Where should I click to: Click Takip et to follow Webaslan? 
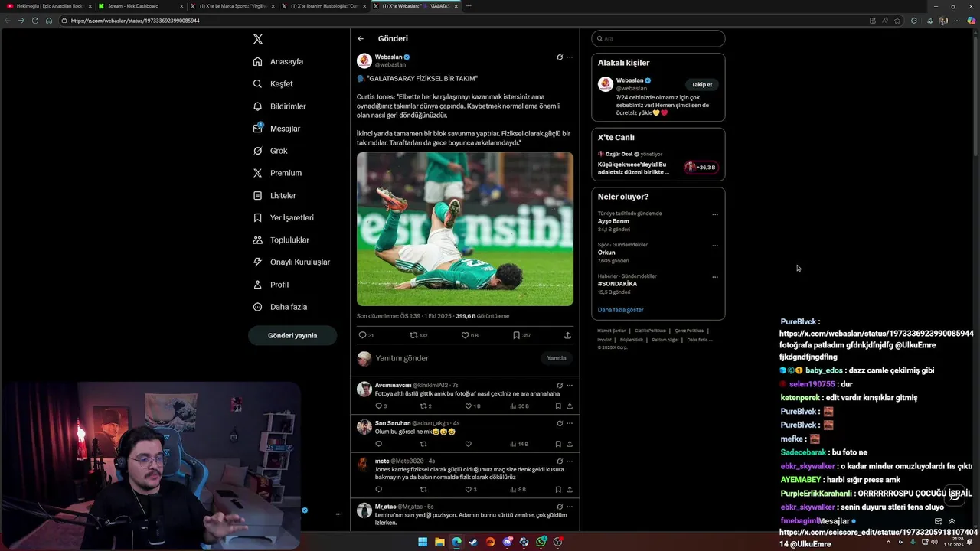[x=702, y=84]
